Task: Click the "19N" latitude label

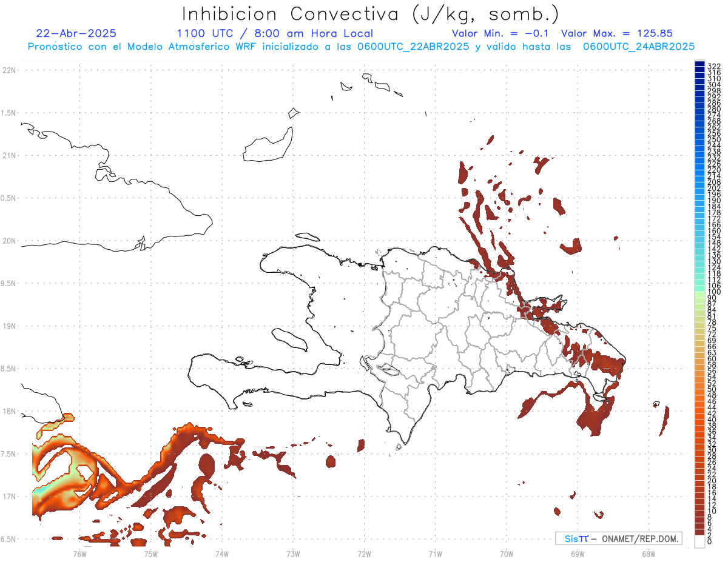Action: pos(9,326)
